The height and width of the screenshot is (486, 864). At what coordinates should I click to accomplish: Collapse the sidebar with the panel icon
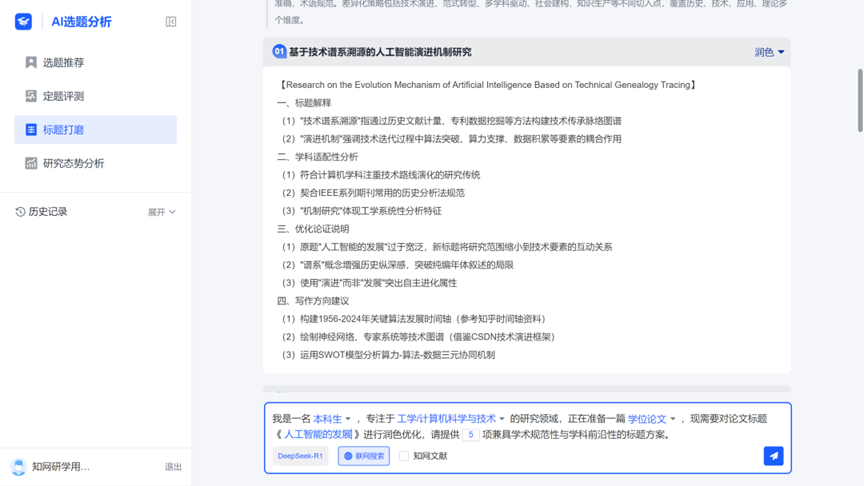tap(171, 21)
